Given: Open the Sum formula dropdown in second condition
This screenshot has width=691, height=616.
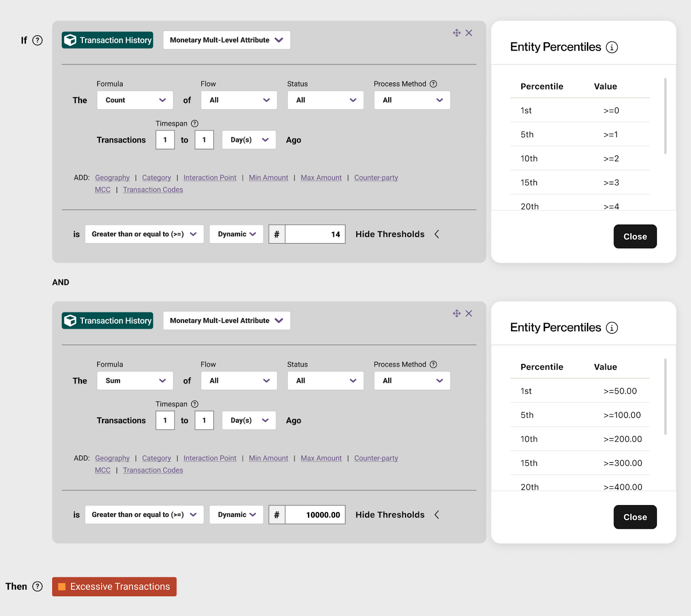Looking at the screenshot, I should tap(135, 380).
